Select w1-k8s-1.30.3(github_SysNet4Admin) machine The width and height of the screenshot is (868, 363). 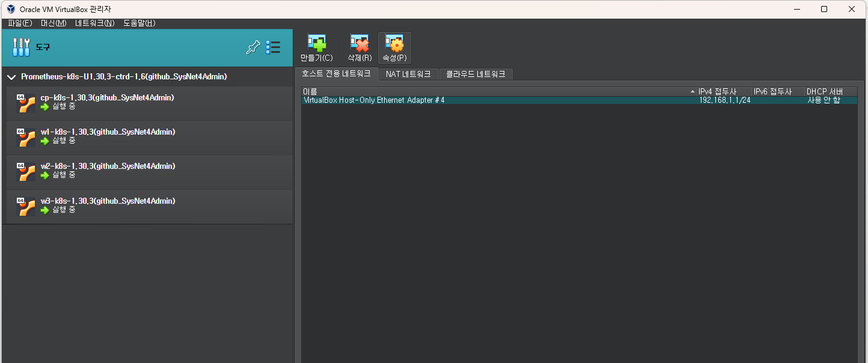(108, 132)
